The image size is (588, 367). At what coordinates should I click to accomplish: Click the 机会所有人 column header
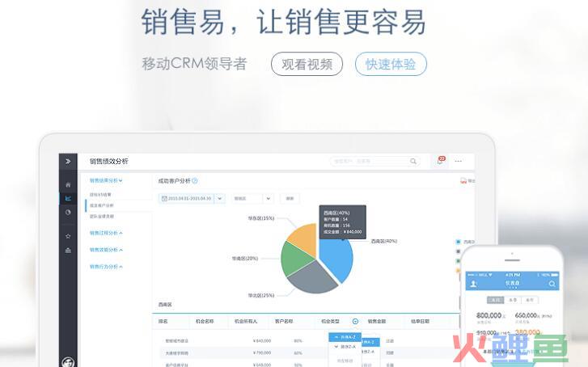(x=246, y=321)
